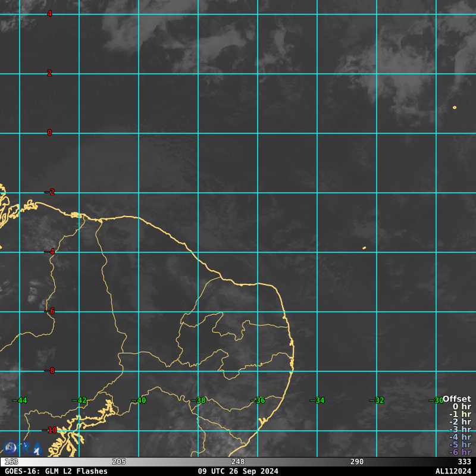Click the 333 value on the colorbar
The height and width of the screenshot is (476, 476).
(x=464, y=462)
